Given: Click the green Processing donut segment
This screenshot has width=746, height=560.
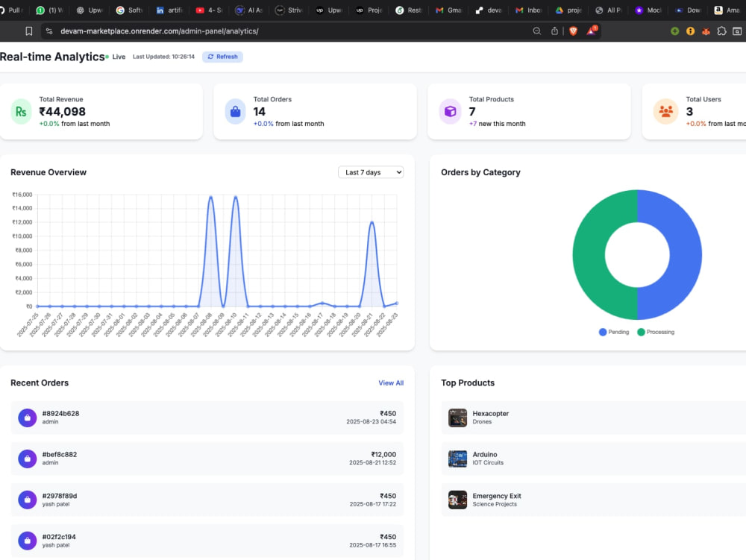Looking at the screenshot, I should (x=589, y=255).
